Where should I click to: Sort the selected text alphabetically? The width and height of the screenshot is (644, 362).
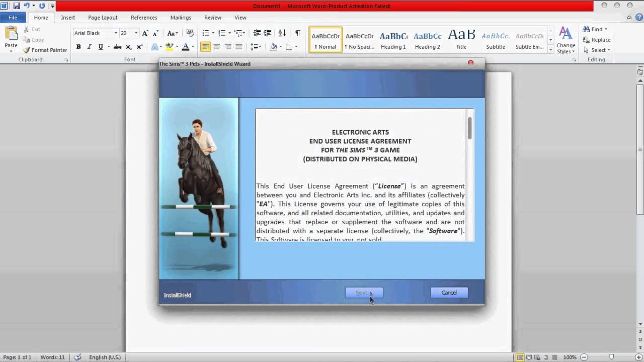pos(282,33)
